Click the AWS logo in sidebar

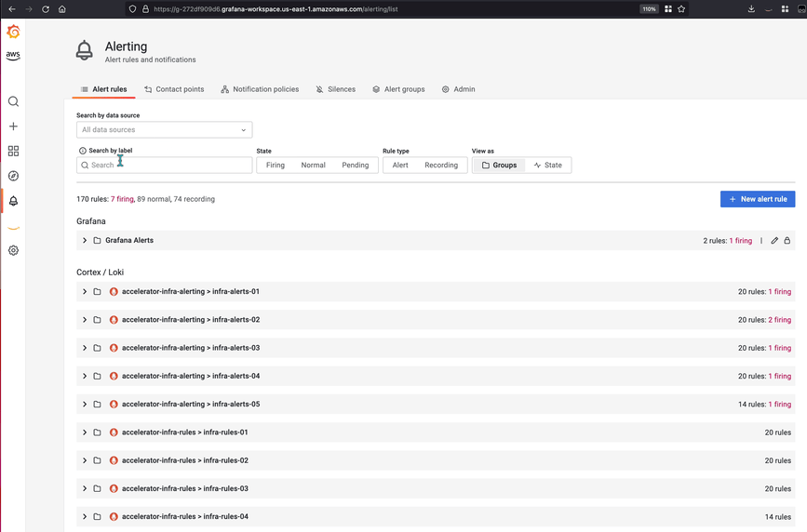click(13, 56)
